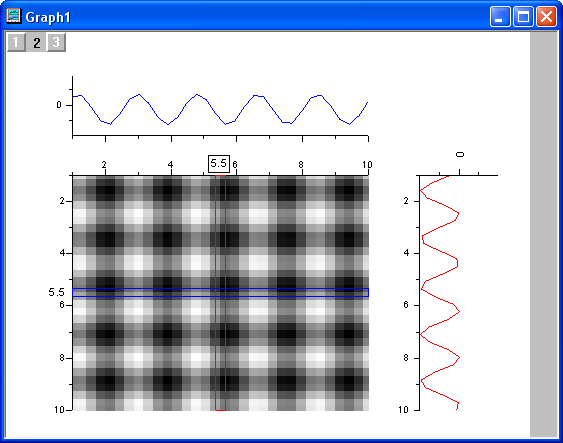This screenshot has height=443, width=563.
Task: Click the image left axis tick label 8
Action: pos(62,358)
